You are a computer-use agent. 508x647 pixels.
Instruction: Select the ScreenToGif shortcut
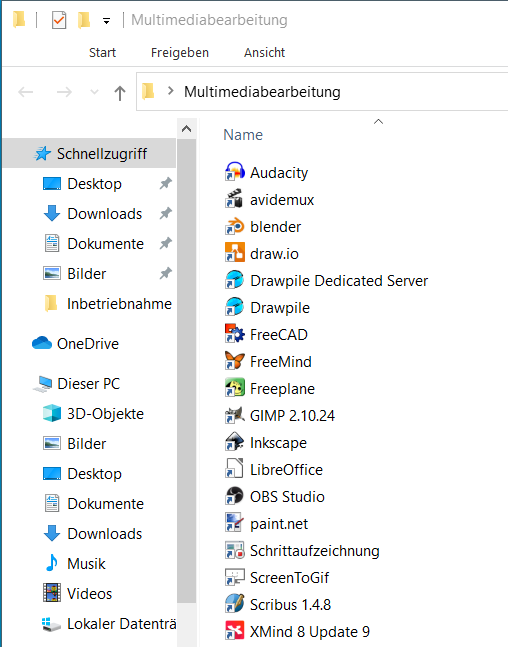click(x=277, y=577)
